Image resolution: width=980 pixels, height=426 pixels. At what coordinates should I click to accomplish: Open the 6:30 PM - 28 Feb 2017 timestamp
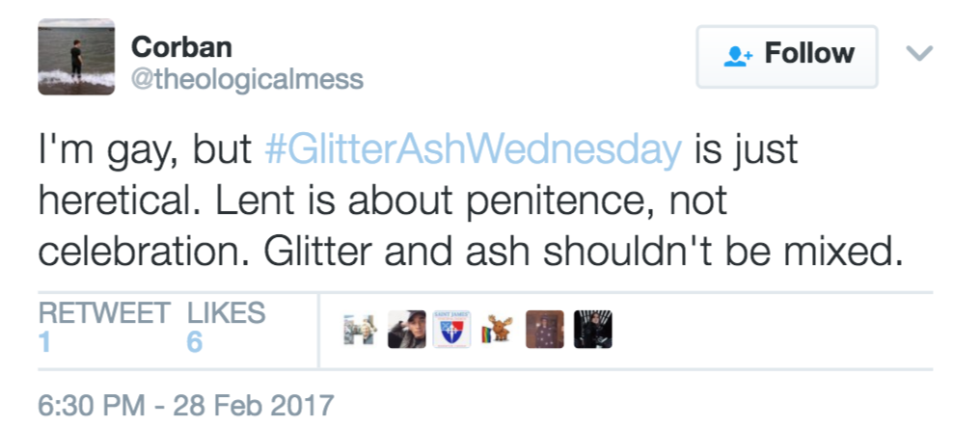click(x=185, y=406)
